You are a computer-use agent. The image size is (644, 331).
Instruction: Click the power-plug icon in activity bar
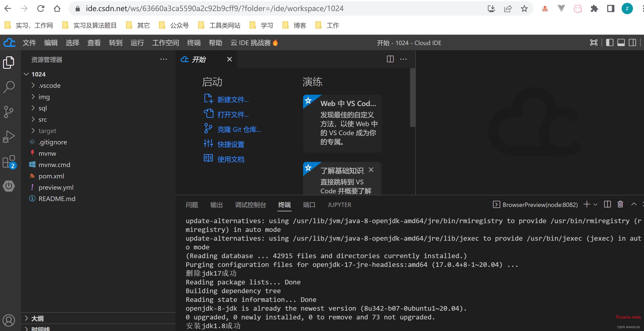pos(9,186)
